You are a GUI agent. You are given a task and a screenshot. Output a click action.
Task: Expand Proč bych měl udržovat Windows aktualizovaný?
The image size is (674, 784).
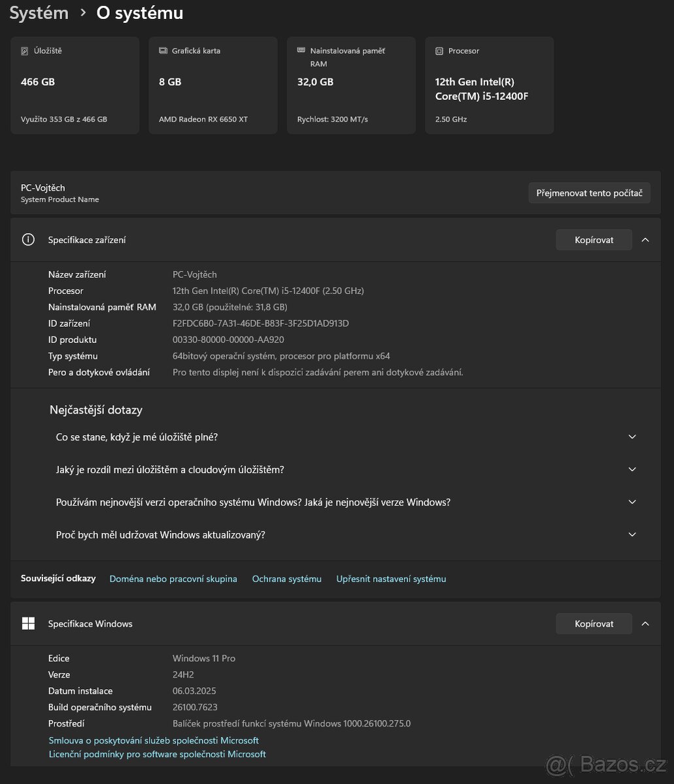[x=632, y=534]
